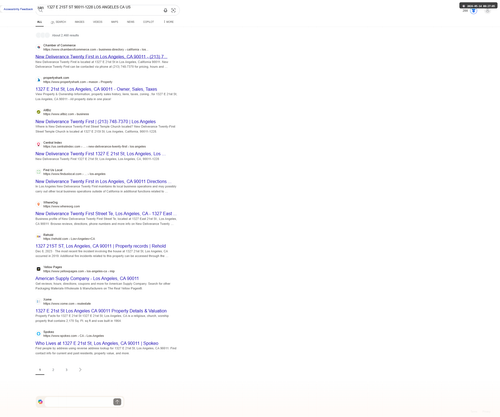This screenshot has height=417, width=500.
Task: Open Xome Property Details & Valuation result
Action: point(101,311)
